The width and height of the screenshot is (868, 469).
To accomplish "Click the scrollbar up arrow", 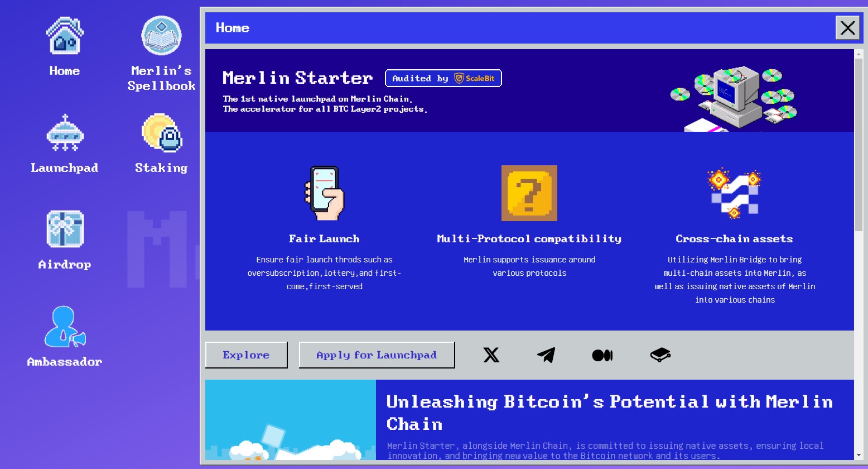I will coord(859,53).
